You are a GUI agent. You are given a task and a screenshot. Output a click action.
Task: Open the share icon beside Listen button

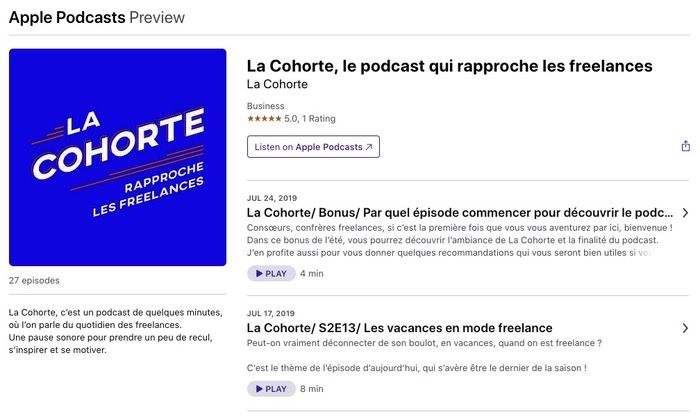pyautogui.click(x=685, y=146)
